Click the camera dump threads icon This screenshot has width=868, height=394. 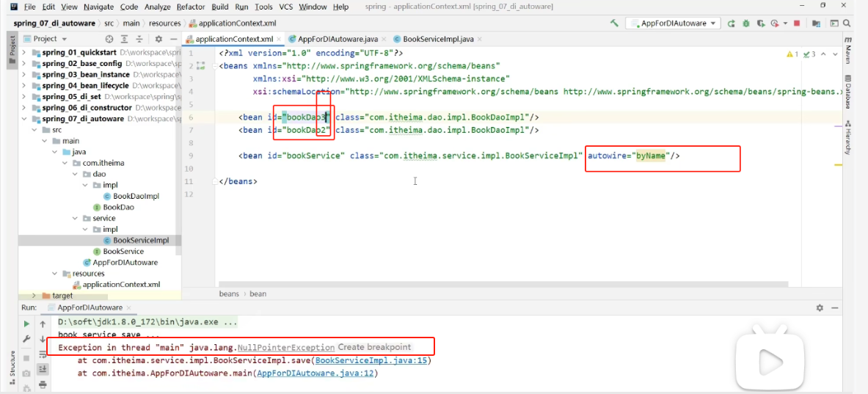[26, 373]
